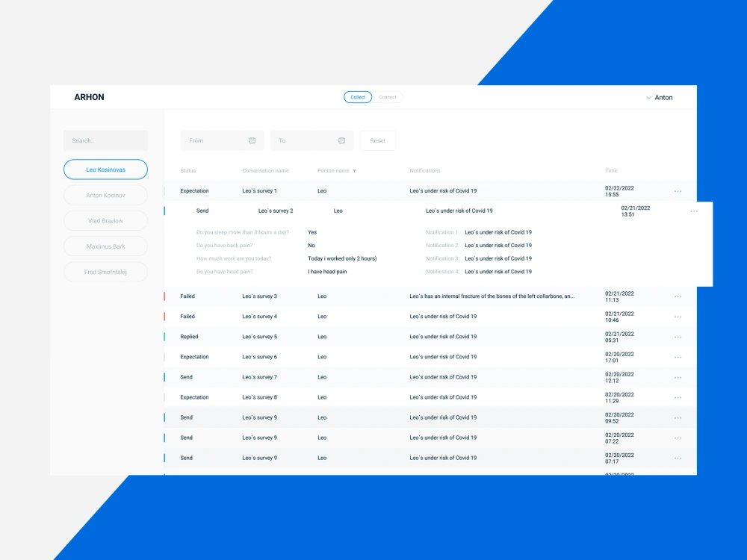Open the three-dot menu for the 07:22 row
Image resolution: width=747 pixels, height=560 pixels.
[678, 438]
